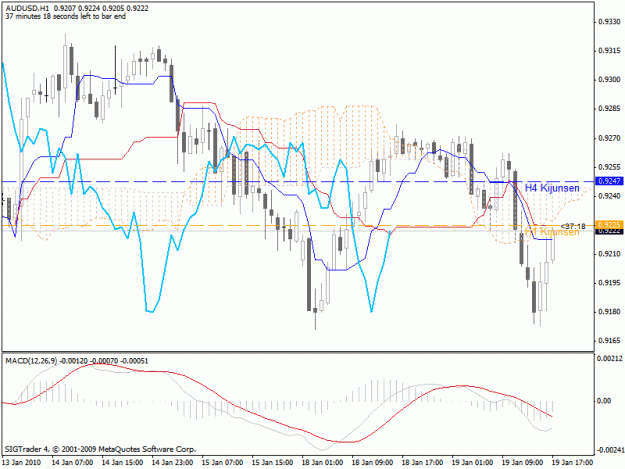Click the 0.00212 MACD scale value
This screenshot has width=625, height=469.
[x=609, y=359]
